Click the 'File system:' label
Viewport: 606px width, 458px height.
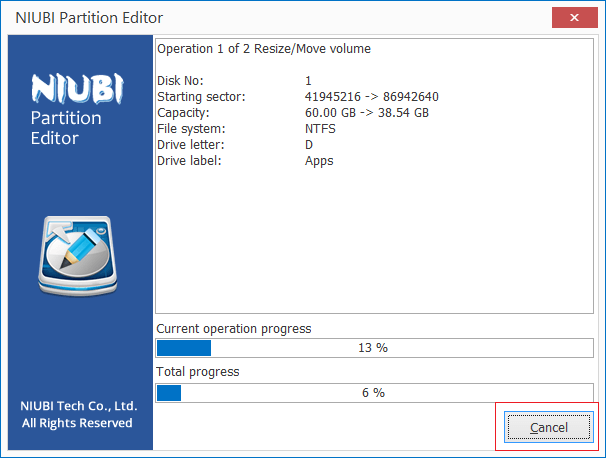point(191,129)
